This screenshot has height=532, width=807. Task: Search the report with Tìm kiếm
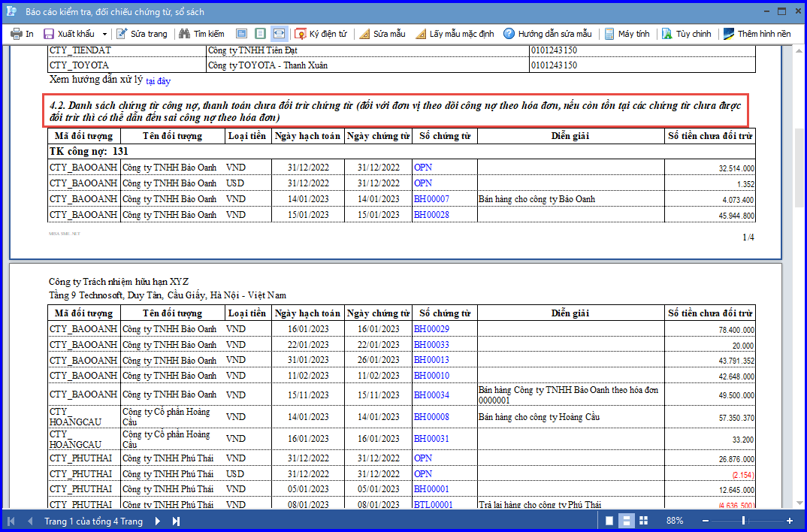pyautogui.click(x=201, y=34)
